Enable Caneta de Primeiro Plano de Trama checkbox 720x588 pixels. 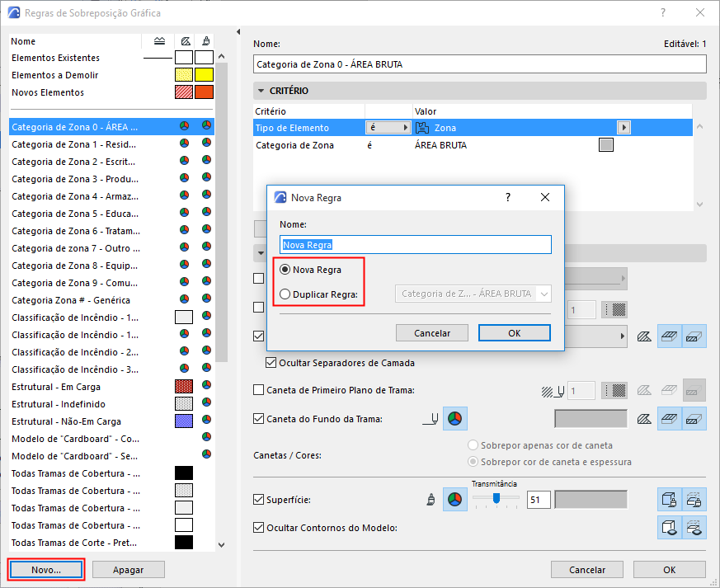click(x=258, y=390)
